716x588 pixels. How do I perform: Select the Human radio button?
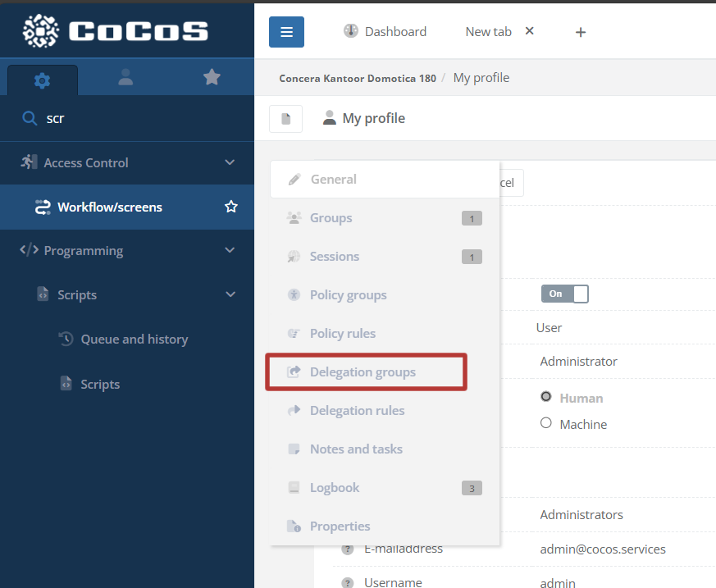pos(546,397)
